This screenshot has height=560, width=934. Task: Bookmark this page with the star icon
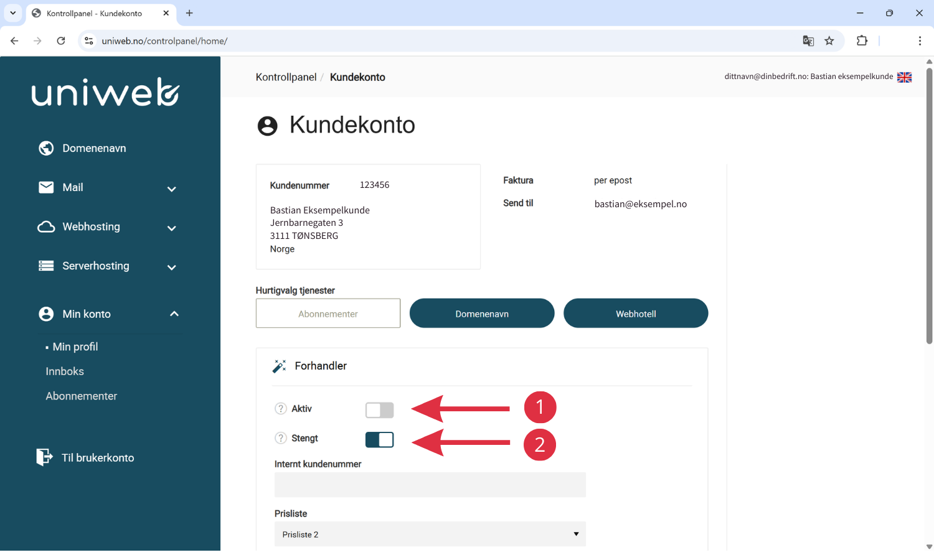pos(829,41)
